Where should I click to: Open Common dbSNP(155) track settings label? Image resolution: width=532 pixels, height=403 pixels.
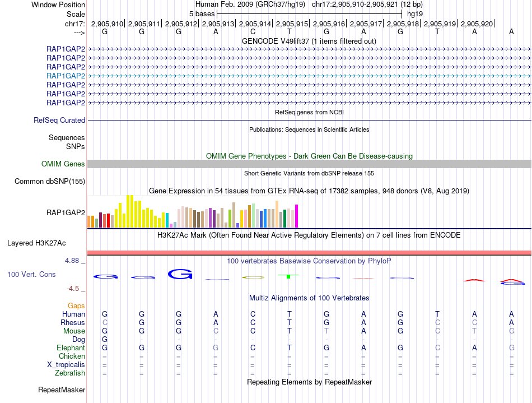point(50,181)
